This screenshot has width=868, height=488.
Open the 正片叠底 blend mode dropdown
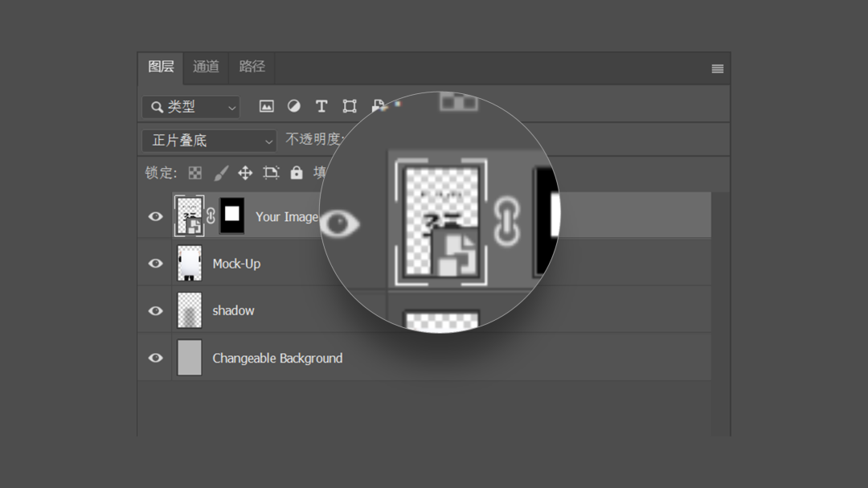tap(210, 141)
